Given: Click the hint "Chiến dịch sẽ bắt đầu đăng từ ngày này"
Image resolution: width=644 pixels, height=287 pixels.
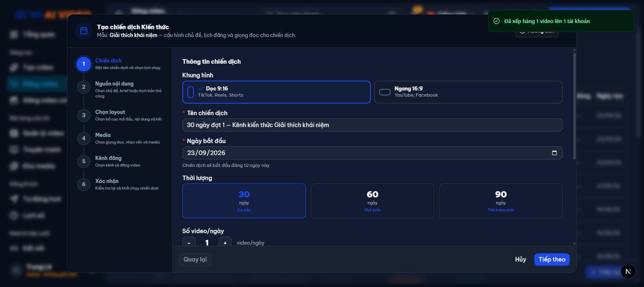Looking at the screenshot, I should [x=226, y=165].
